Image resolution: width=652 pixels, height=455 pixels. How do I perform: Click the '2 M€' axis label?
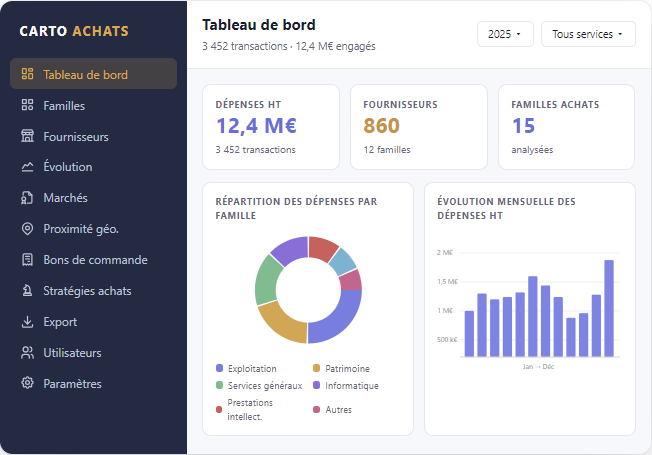point(445,252)
